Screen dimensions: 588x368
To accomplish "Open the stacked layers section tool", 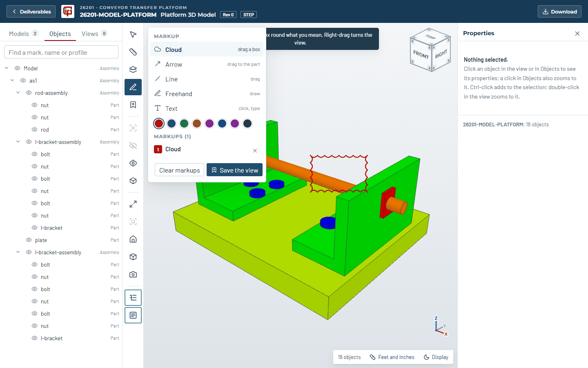I will (133, 70).
